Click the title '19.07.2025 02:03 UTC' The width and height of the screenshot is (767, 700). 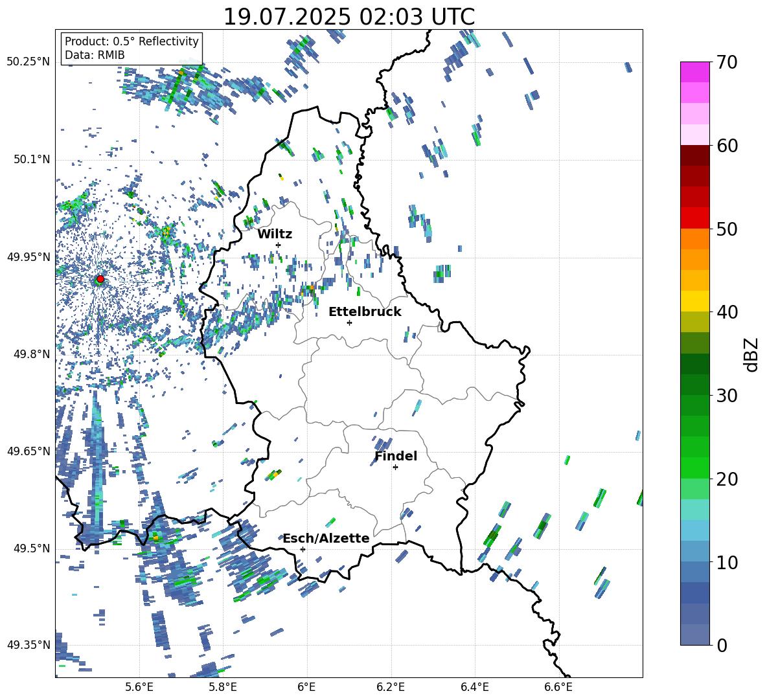point(349,17)
